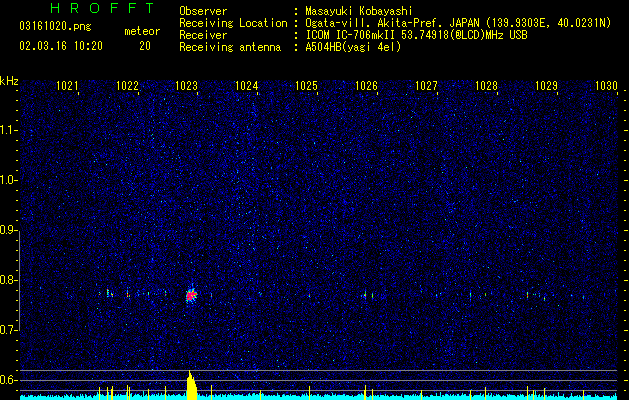The width and height of the screenshot is (629, 400).
Task: Click the A504HB(yagi 4el) antenna text
Action: pyautogui.click(x=353, y=47)
